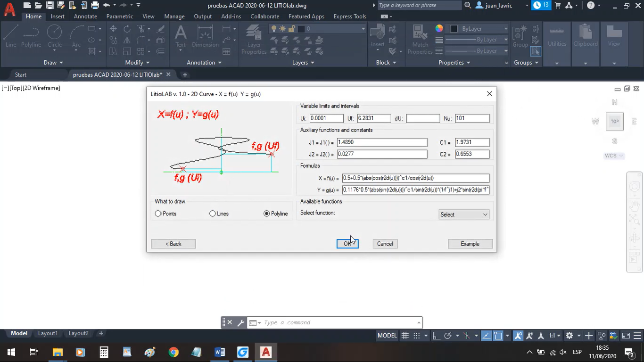The image size is (644, 362).
Task: Switch to the Annotate ribbon tab
Action: click(85, 16)
